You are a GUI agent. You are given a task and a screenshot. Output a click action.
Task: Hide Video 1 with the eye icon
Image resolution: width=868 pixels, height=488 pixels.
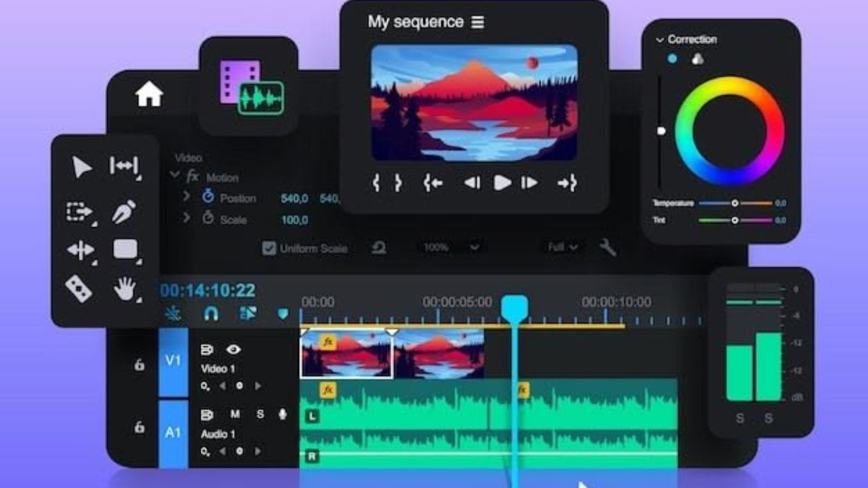[x=234, y=350]
